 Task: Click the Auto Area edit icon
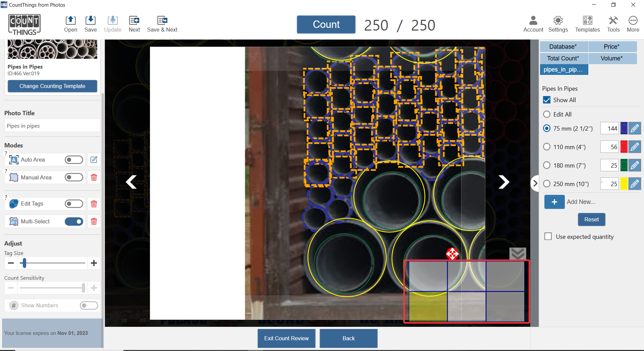click(x=94, y=160)
